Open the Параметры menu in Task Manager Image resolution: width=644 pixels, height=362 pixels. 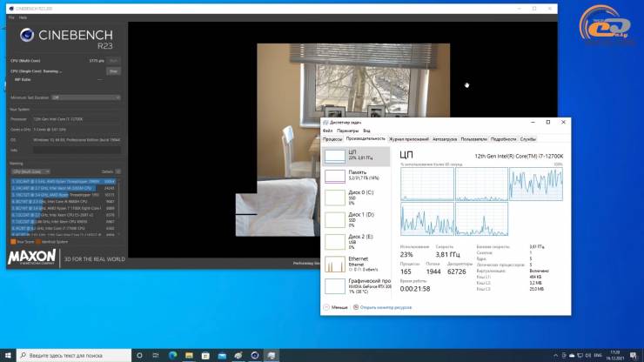pos(347,131)
